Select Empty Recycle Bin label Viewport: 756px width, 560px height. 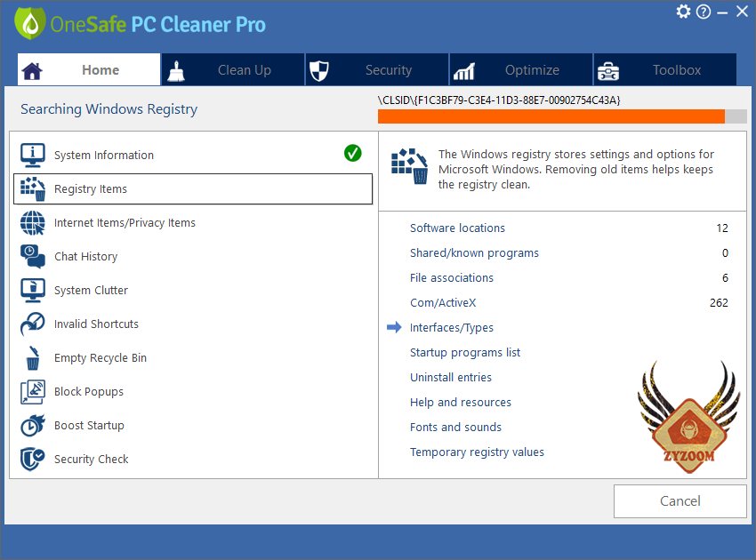click(101, 357)
